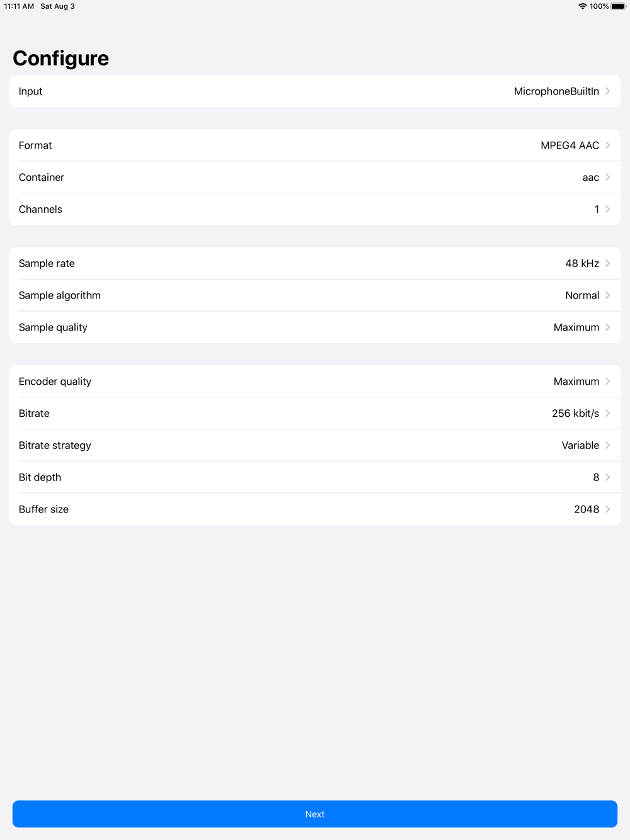Tap the Variable bitrate strategy value
This screenshot has height=840, width=630.
580,445
